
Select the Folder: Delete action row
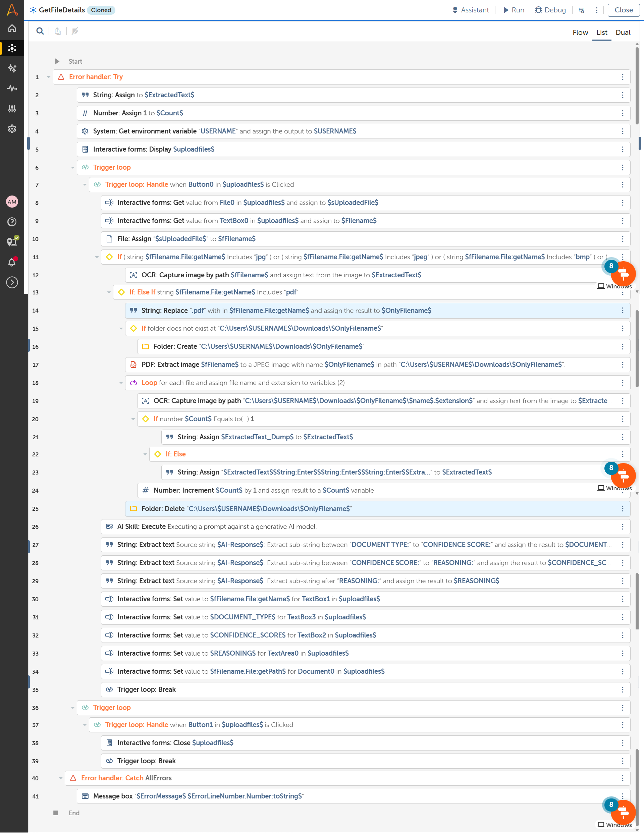pyautogui.click(x=267, y=509)
